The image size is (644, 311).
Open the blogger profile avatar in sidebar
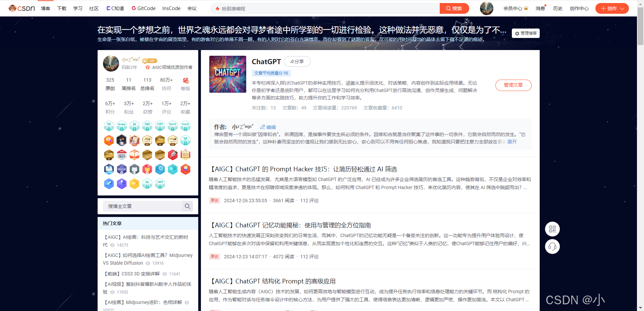click(111, 63)
